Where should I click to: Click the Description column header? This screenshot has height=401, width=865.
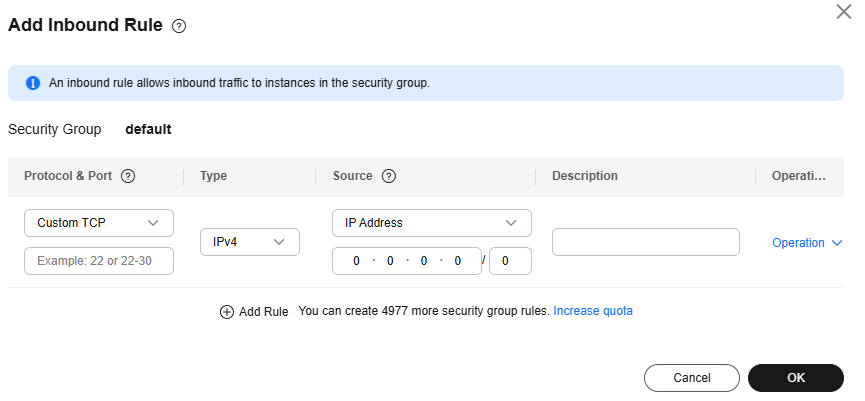[x=585, y=176]
